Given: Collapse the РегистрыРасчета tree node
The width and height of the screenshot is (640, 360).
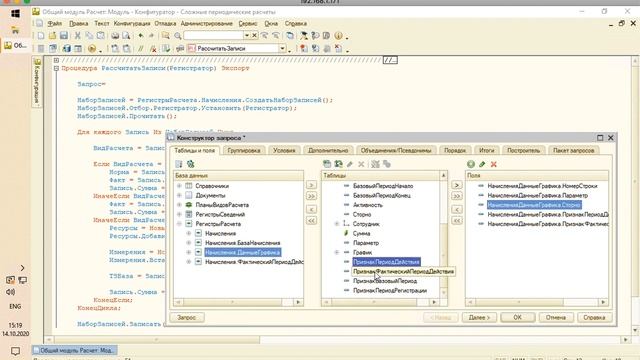Looking at the screenshot, I should 179,224.
